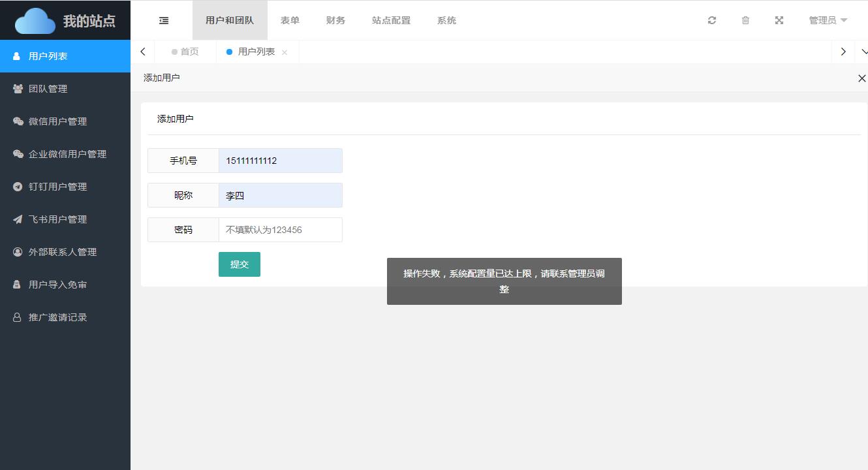Submit the form with the 提交 button
Viewport: 868px width, 470px height.
point(239,264)
